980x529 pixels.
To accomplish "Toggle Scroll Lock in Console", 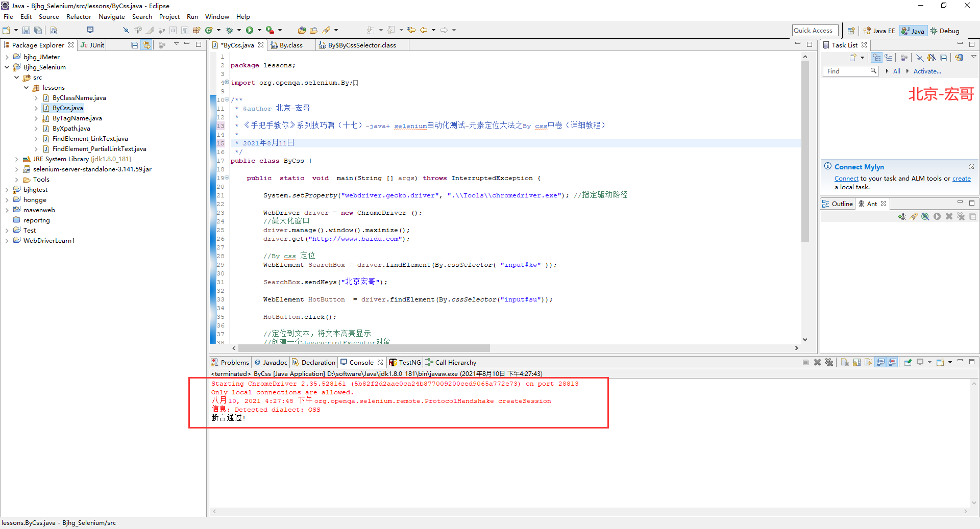I will (856, 363).
